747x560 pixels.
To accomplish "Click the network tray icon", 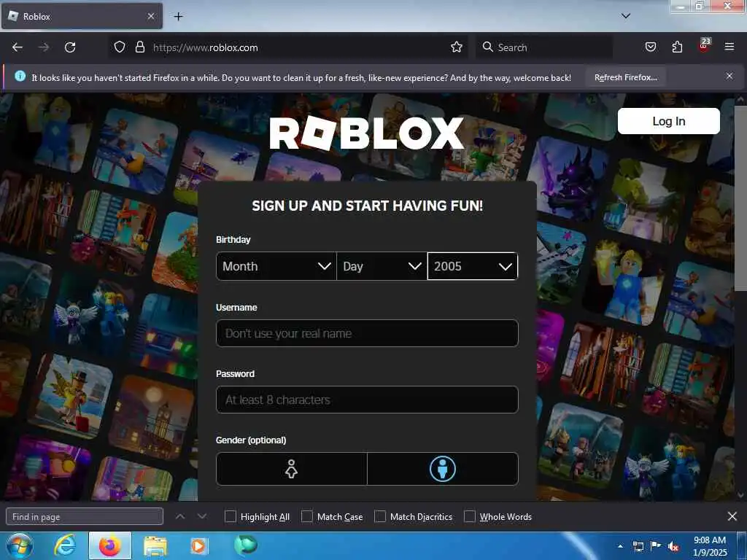I will pos(638,546).
